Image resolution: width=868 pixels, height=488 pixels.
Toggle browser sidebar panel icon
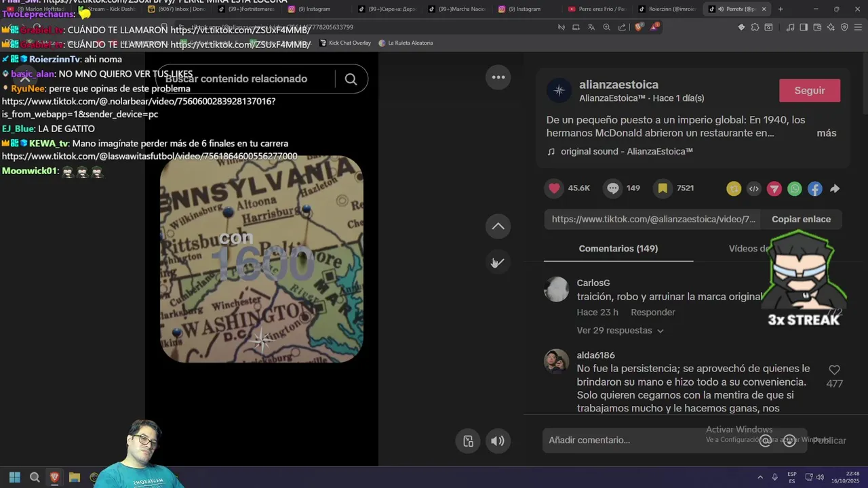point(803,28)
